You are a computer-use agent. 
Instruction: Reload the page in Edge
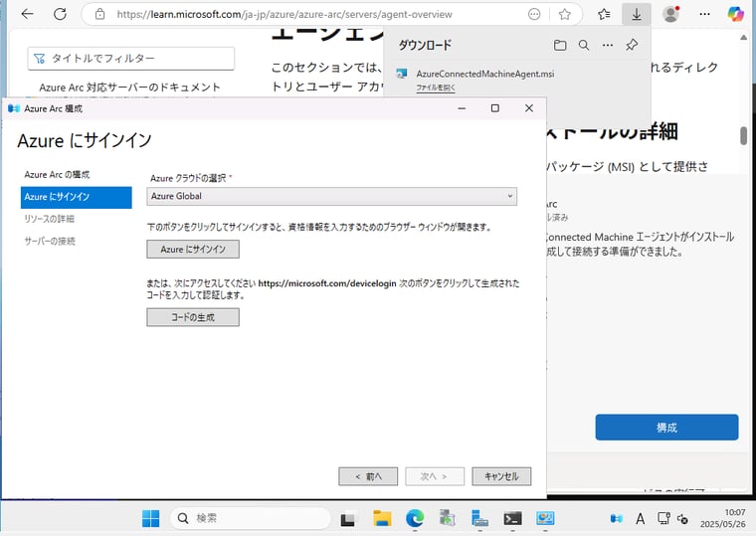[x=61, y=14]
